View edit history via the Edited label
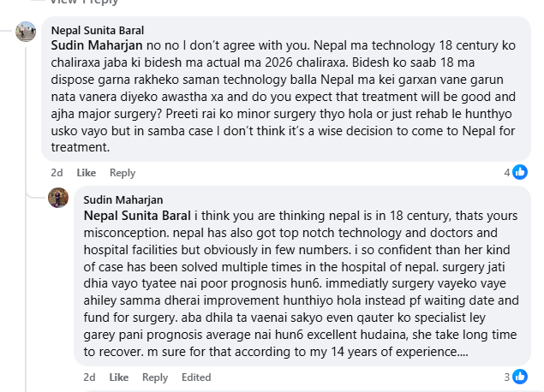Viewport: 544px width, 392px height. (x=196, y=377)
